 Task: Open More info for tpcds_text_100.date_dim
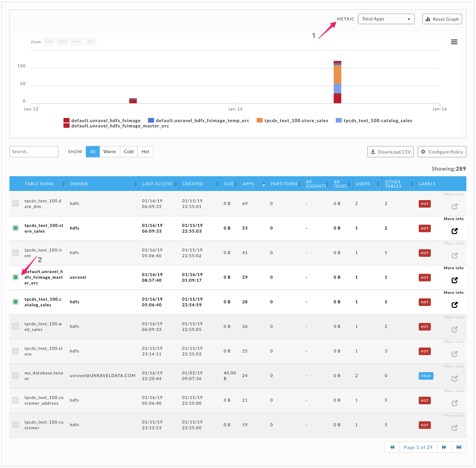pos(454,206)
